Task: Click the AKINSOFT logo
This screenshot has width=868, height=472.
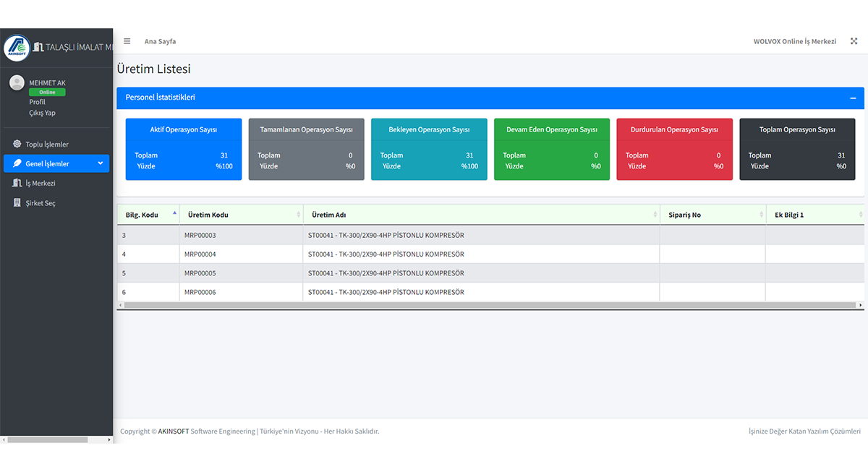Action: [17, 48]
